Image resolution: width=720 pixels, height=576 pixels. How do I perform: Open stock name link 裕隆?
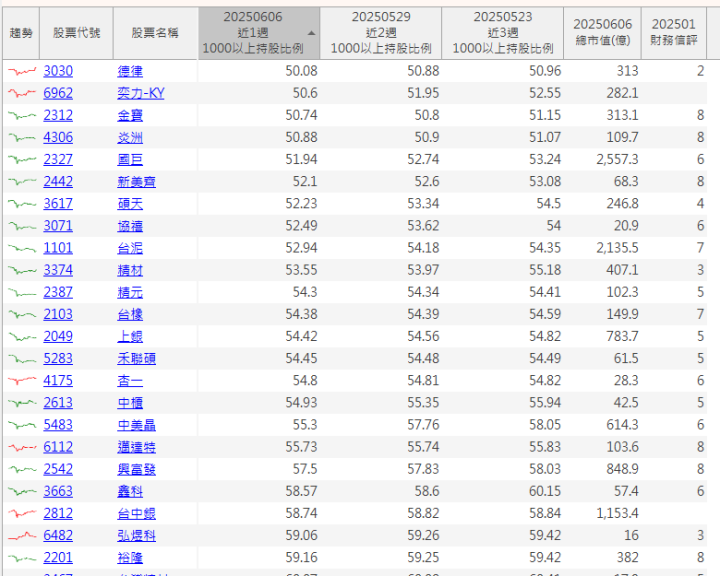click(x=130, y=558)
